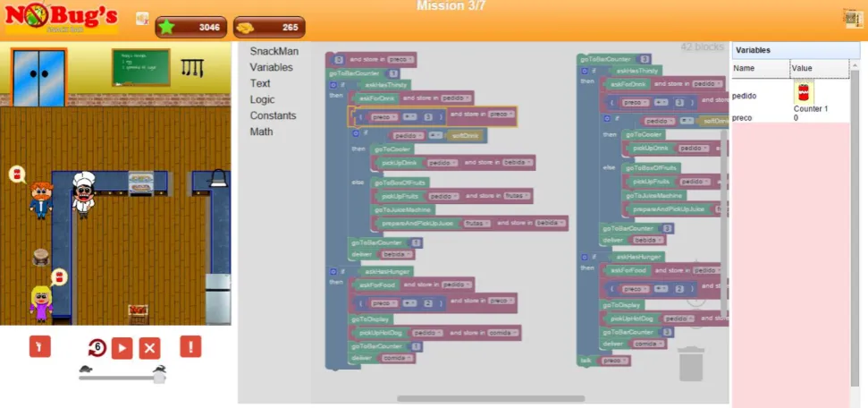Click the blonde customer's order speech balloon
The height and width of the screenshot is (408, 868).
pos(59,276)
